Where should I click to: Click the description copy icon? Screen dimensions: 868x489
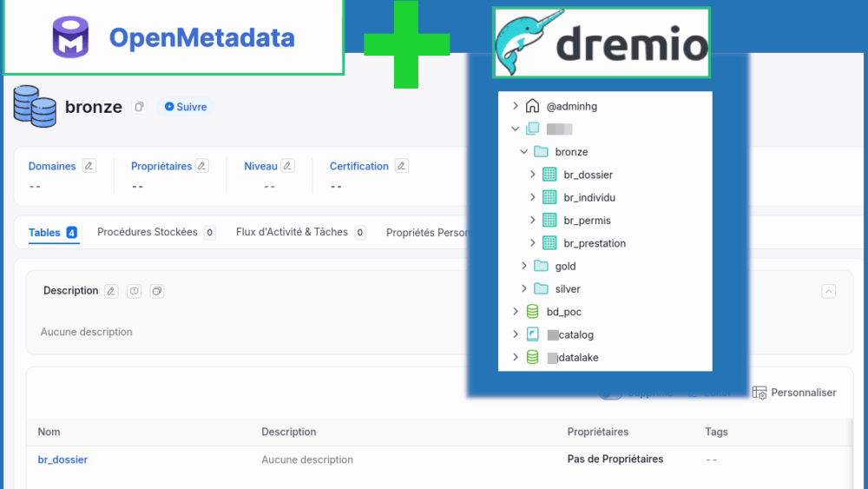tap(156, 291)
